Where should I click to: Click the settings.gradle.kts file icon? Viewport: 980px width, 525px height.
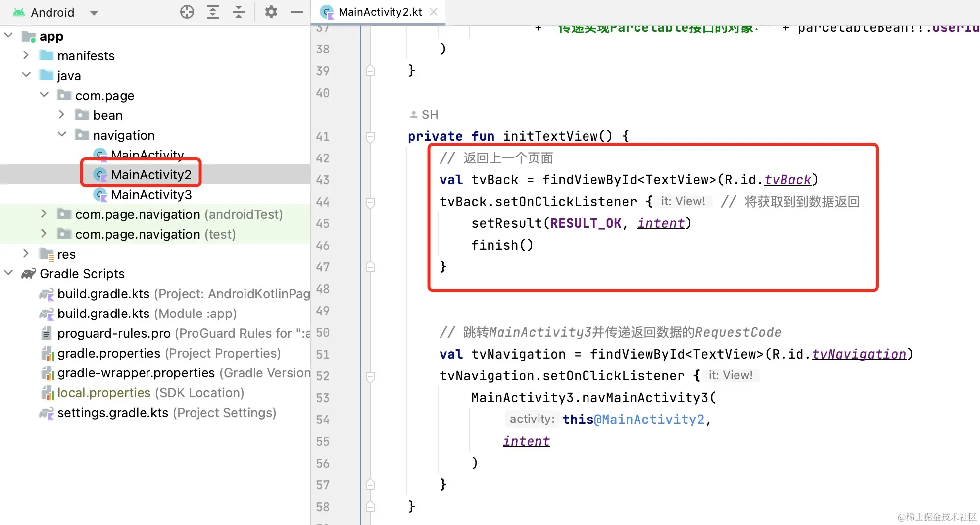[47, 413]
